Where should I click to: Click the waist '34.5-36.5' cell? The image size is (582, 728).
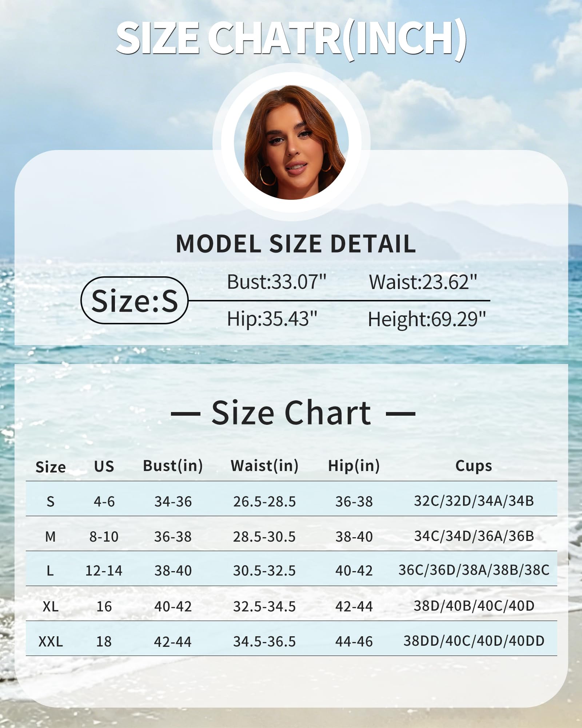click(x=264, y=641)
